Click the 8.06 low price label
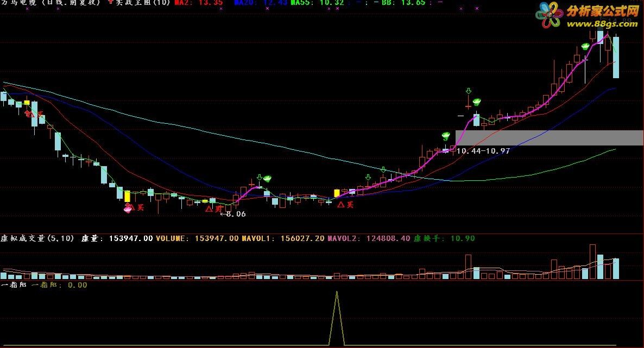The height and width of the screenshot is (348, 644). [235, 214]
